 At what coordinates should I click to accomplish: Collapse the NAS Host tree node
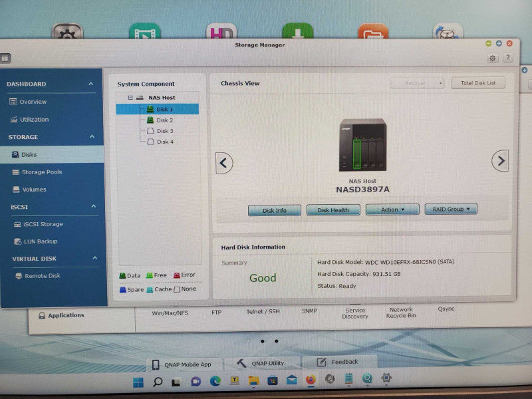click(x=130, y=97)
